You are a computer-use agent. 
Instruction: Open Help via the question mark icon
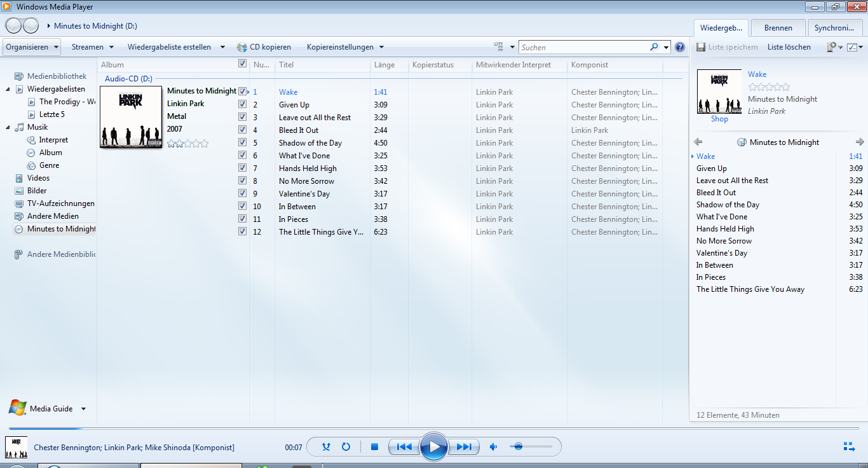tap(680, 47)
